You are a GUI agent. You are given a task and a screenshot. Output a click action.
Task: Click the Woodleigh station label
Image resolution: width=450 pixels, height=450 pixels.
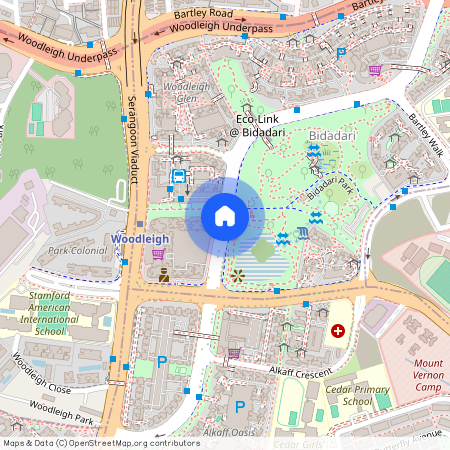coord(140,239)
